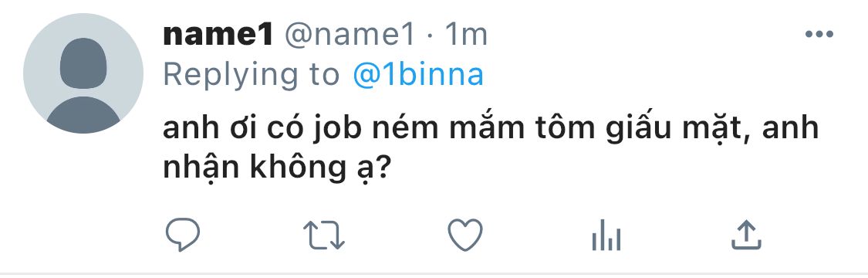Click the 1m timestamp of the tweet
The width and height of the screenshot is (868, 278).
pyautogui.click(x=466, y=36)
